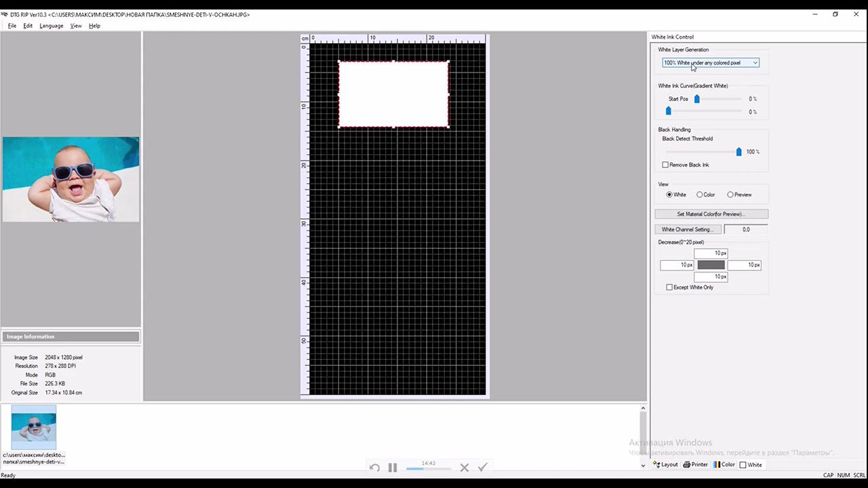Screen dimensions: 868x488
Task: Click the resolution value 278 x 288 DPI
Action: (x=60, y=366)
